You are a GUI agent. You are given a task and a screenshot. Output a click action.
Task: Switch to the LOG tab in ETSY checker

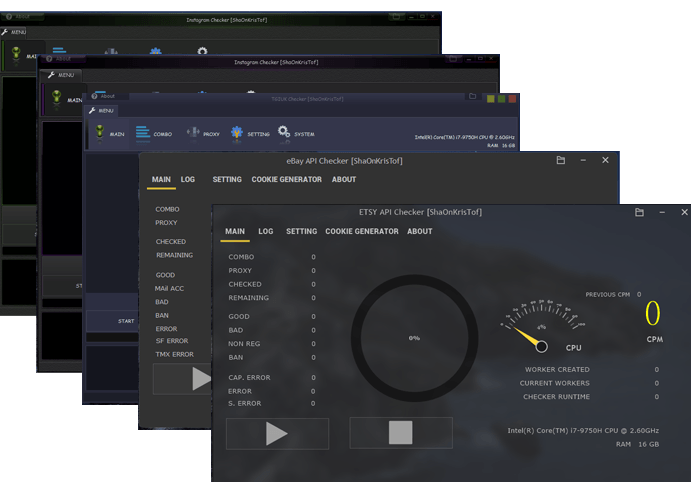coord(266,231)
